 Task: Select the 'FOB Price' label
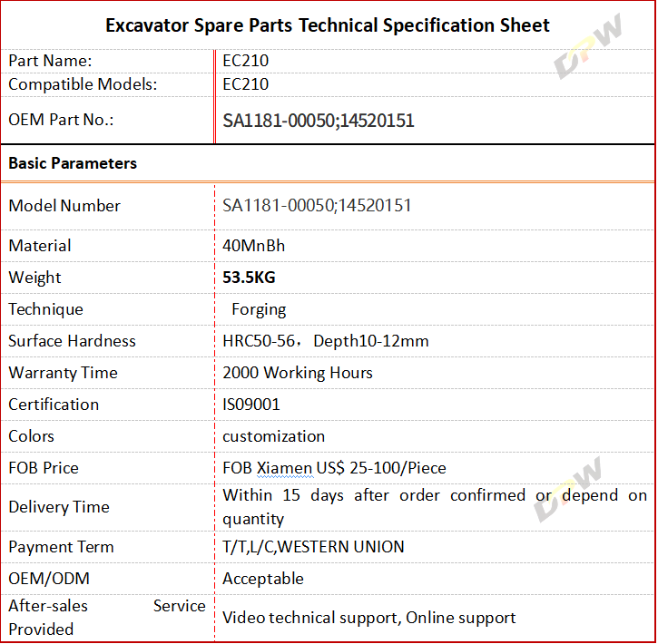pos(44,468)
